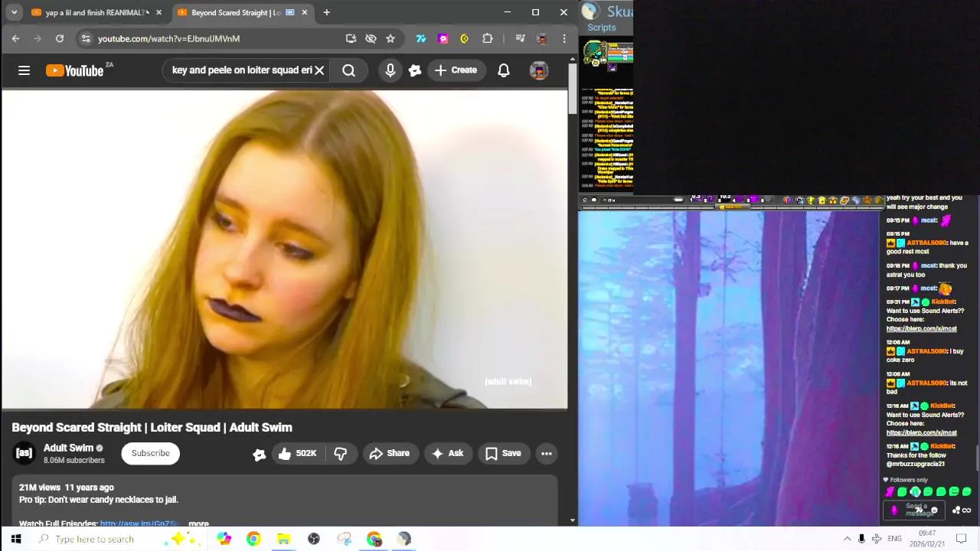Click inside the video player

(285, 249)
